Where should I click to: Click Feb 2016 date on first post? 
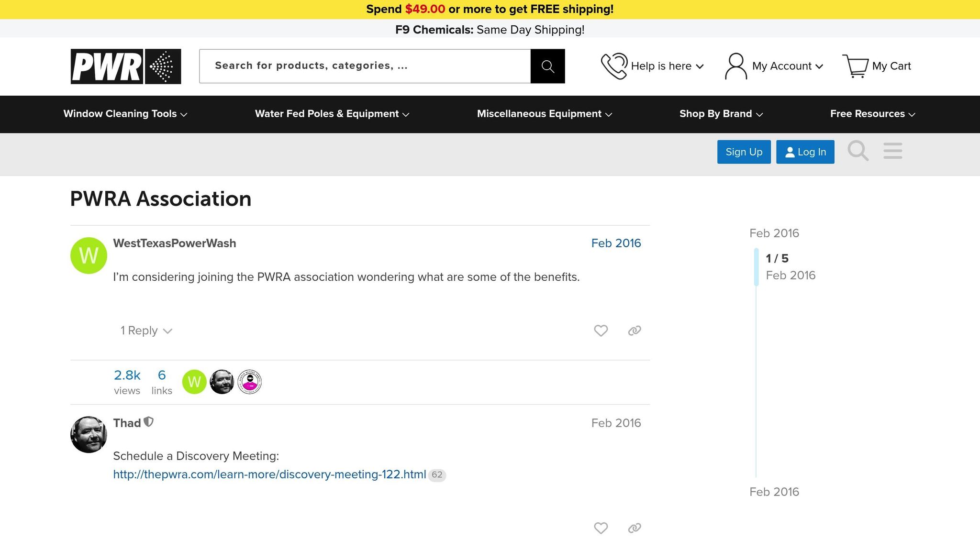(616, 243)
